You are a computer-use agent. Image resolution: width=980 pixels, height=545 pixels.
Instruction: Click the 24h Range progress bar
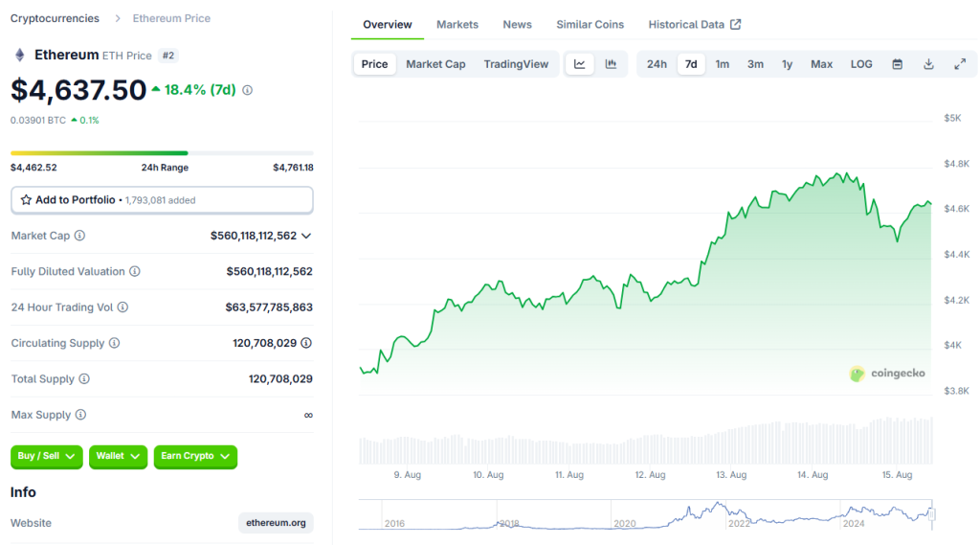(162, 152)
